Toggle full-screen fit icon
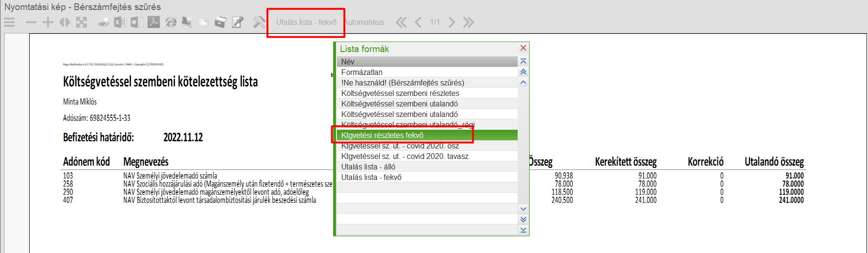868x253 pixels. (81, 22)
